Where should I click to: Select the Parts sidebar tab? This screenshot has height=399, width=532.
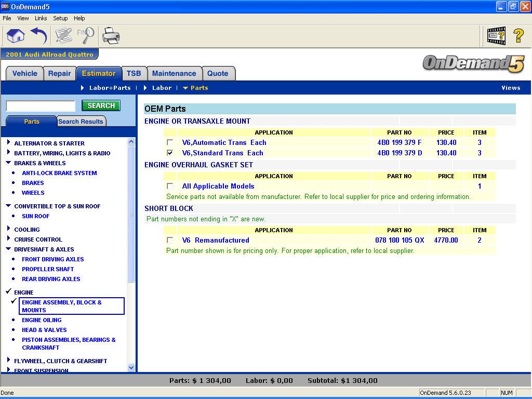click(32, 122)
